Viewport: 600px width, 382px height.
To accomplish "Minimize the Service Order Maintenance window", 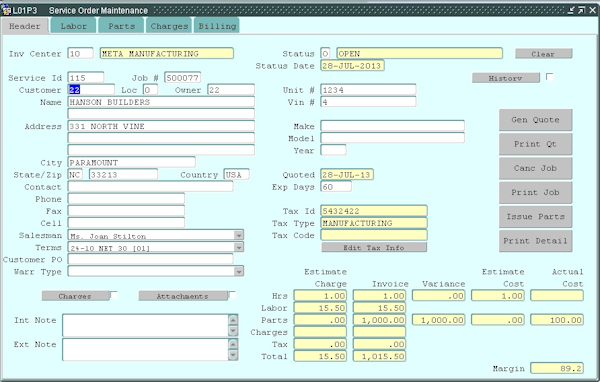I will pos(571,10).
